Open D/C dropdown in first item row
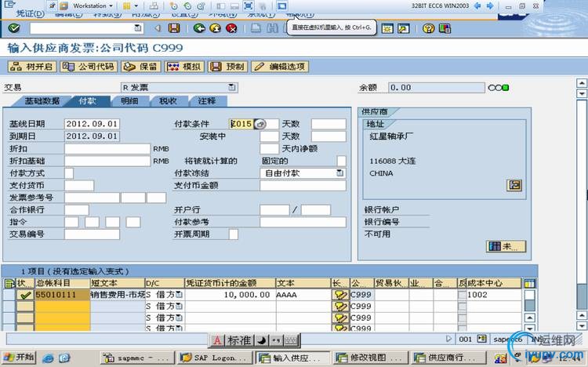Image resolution: width=588 pixels, height=367 pixels. (x=179, y=295)
